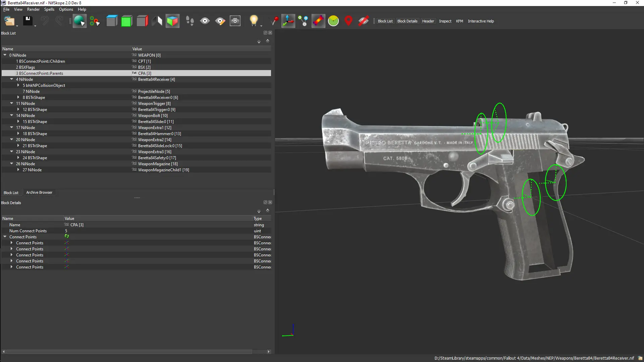Image resolution: width=644 pixels, height=362 pixels.
Task: Choose walk view footprints icon
Action: (190, 21)
